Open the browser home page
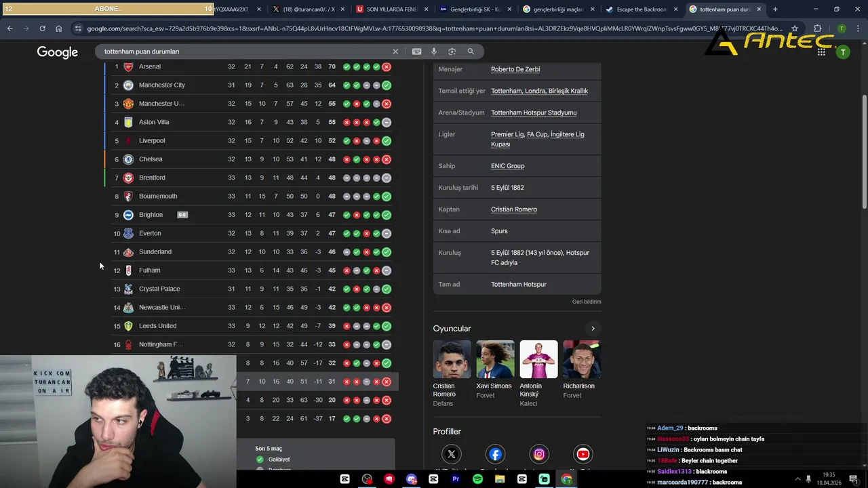The image size is (868, 488). point(58,28)
